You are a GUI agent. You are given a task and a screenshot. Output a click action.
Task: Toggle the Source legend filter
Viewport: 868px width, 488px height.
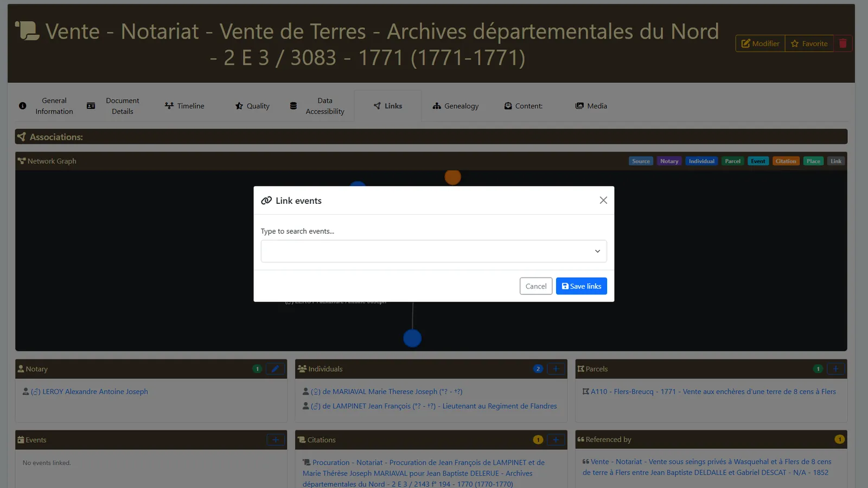[x=641, y=161]
